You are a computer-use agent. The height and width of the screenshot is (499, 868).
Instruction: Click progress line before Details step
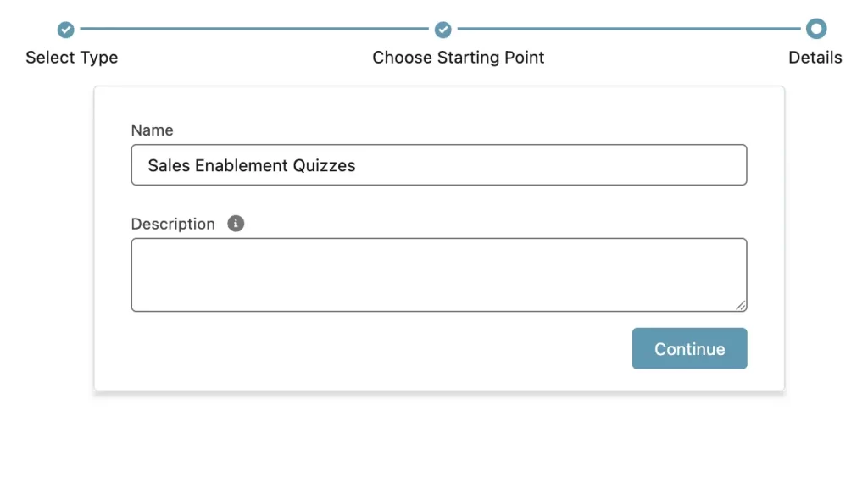click(627, 30)
